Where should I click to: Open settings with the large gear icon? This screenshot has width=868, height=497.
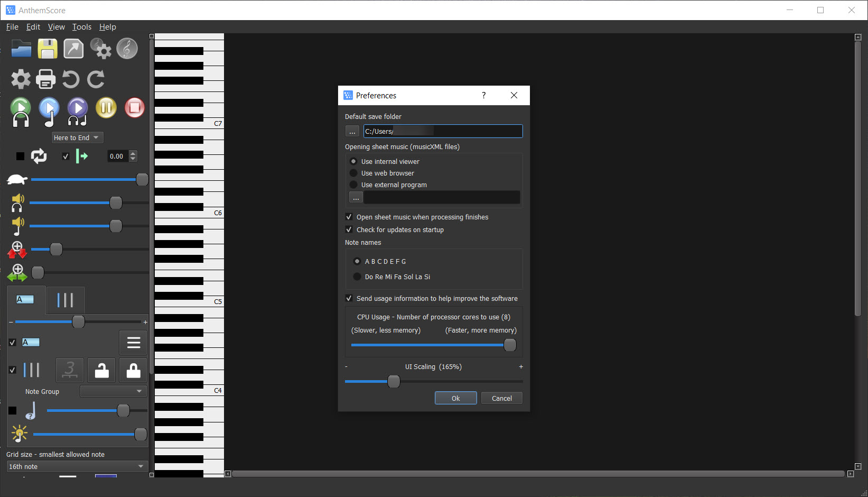[x=21, y=79]
